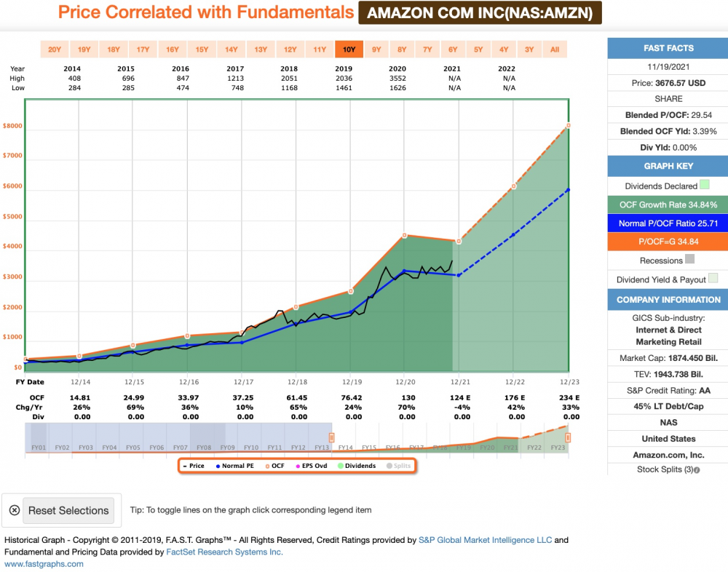Click the active 10Y range tab
Image resolution: width=728 pixels, height=572 pixels.
(x=349, y=49)
